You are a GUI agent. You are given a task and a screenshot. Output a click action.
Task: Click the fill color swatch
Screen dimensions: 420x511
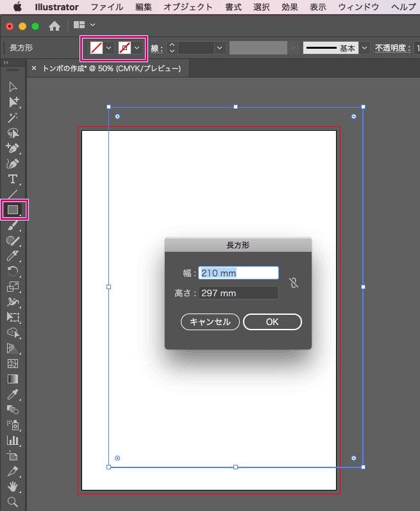click(x=96, y=48)
